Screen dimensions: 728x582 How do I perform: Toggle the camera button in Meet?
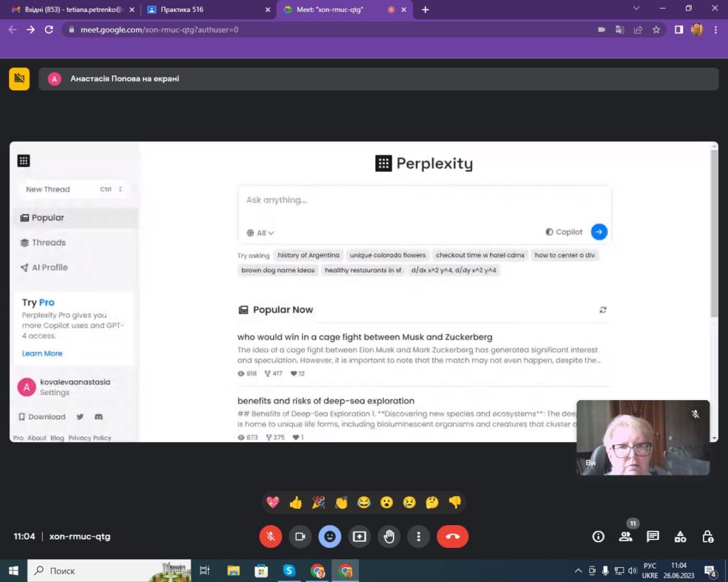[x=300, y=537]
